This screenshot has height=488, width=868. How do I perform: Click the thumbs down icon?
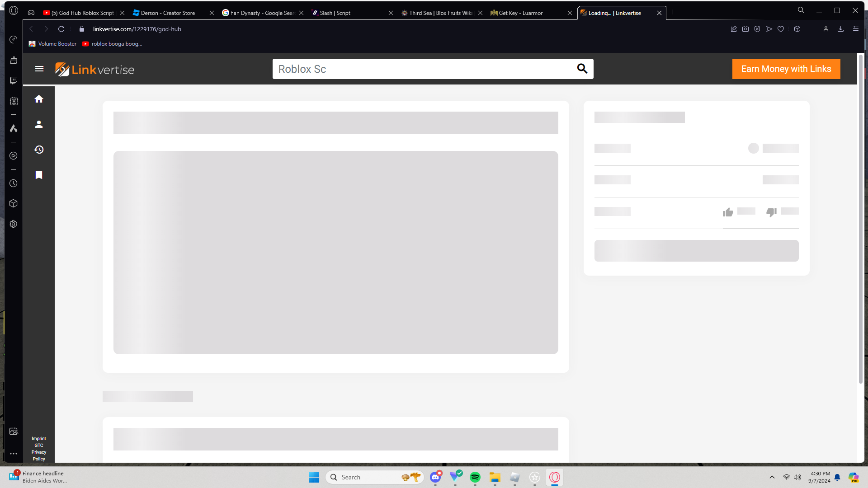[x=771, y=212]
